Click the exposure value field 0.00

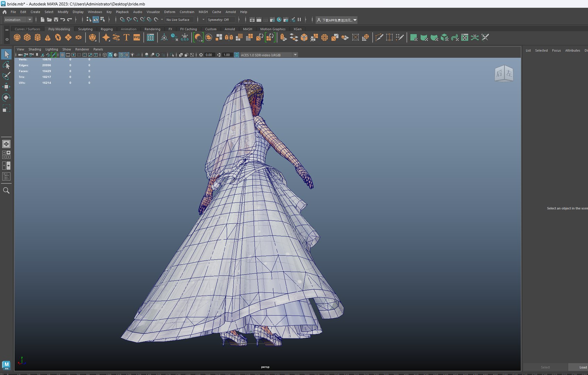pyautogui.click(x=209, y=55)
